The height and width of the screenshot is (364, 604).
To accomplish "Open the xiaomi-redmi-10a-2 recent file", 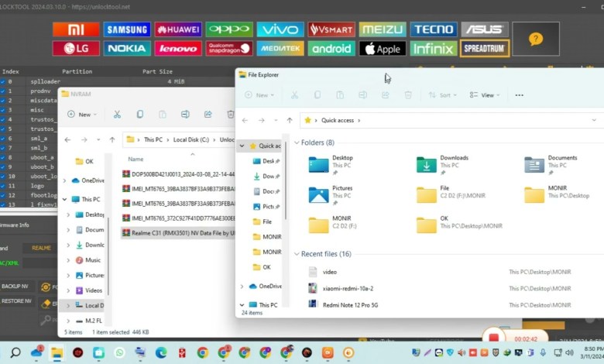I will pos(348,289).
